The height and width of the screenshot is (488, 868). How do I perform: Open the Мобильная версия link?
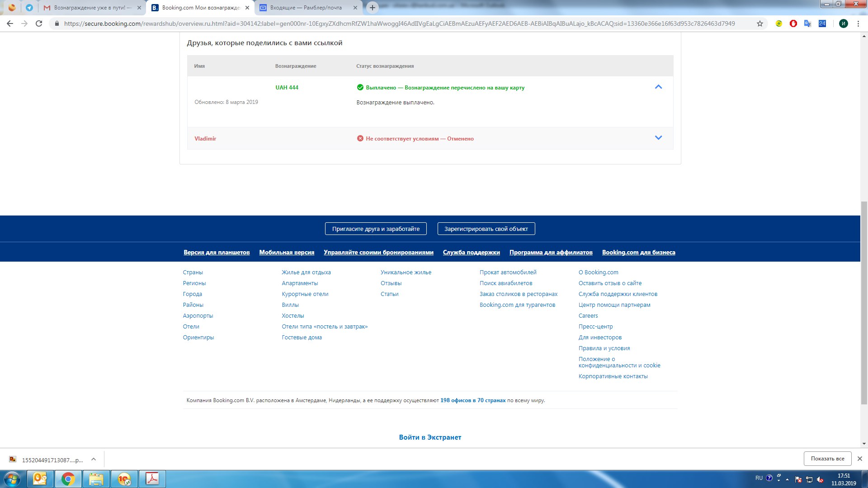287,252
